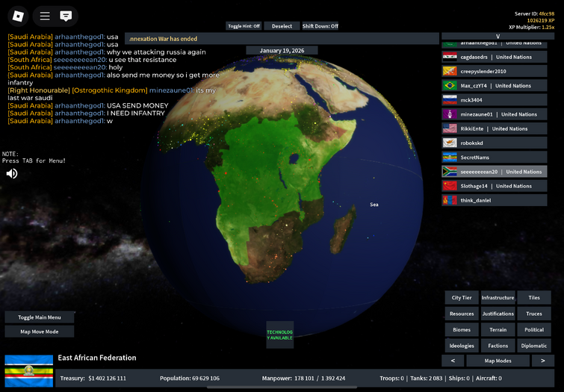The width and height of the screenshot is (564, 392).
Task: Switch to Political map mode
Action: pos(534,330)
